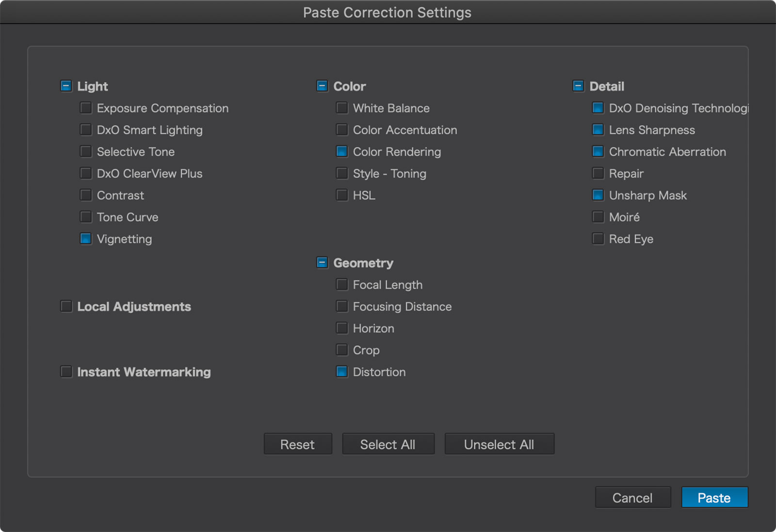Check the Crop option
The image size is (776, 532).
pyautogui.click(x=342, y=350)
